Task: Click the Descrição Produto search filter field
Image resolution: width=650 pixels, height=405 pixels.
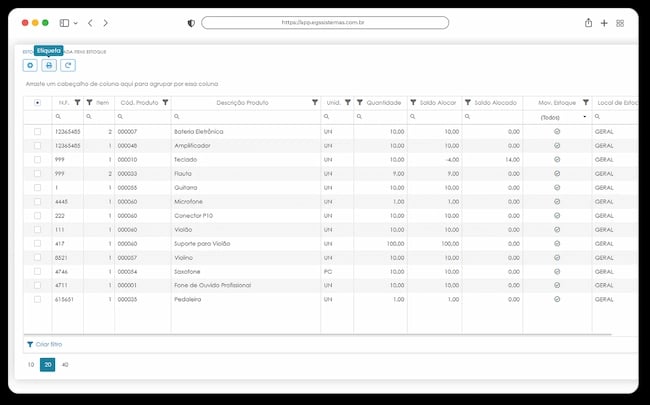Action: (246, 117)
